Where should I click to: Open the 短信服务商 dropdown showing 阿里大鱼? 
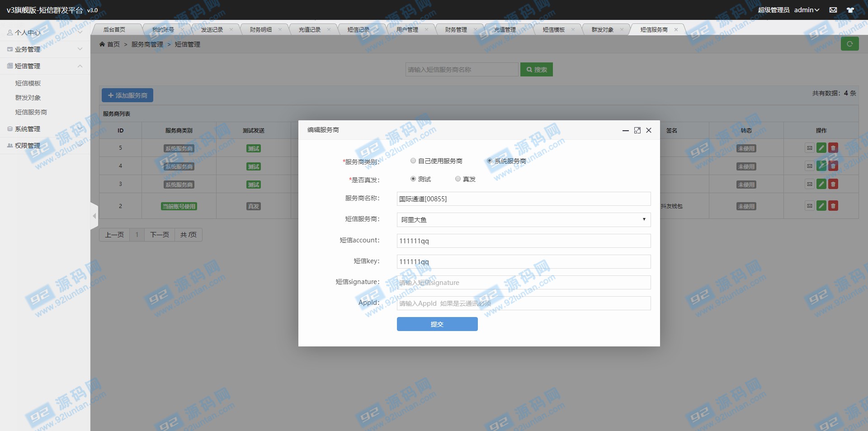[524, 220]
